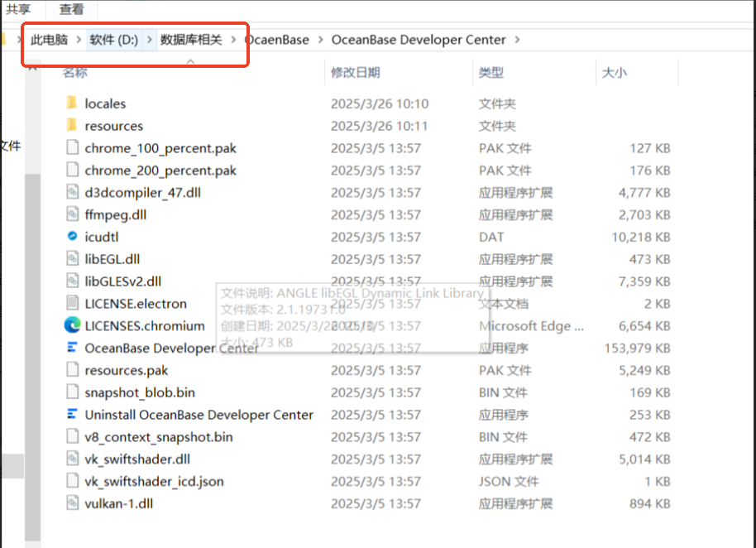
Task: Click the libEGL.dll file icon
Action: (x=72, y=258)
